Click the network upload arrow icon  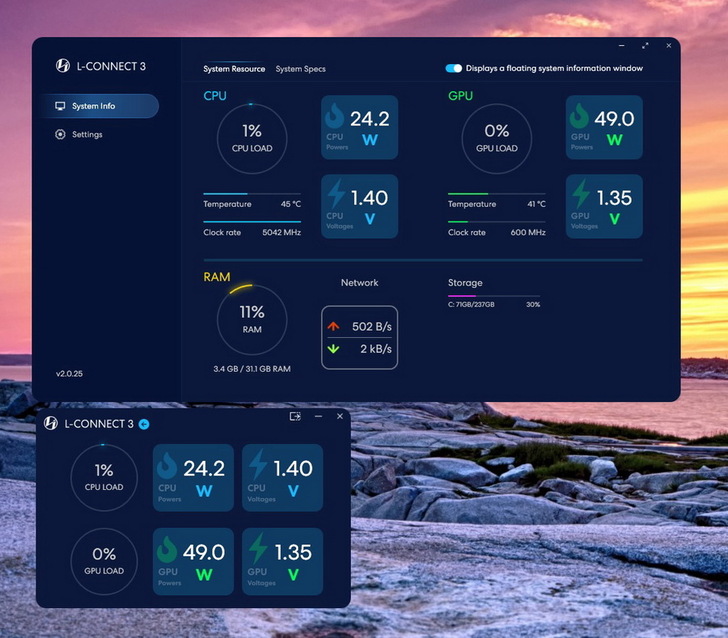333,326
